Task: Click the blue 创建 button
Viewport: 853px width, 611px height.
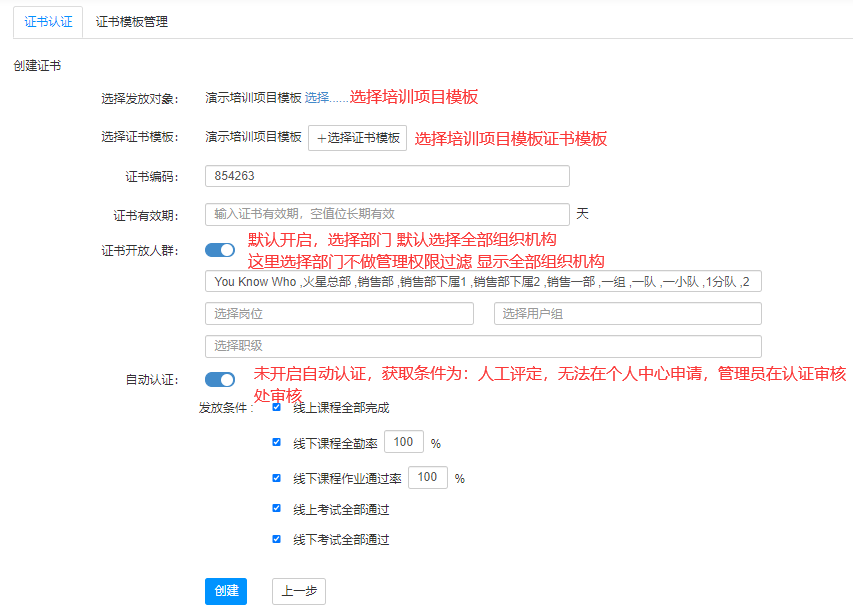Action: [225, 591]
